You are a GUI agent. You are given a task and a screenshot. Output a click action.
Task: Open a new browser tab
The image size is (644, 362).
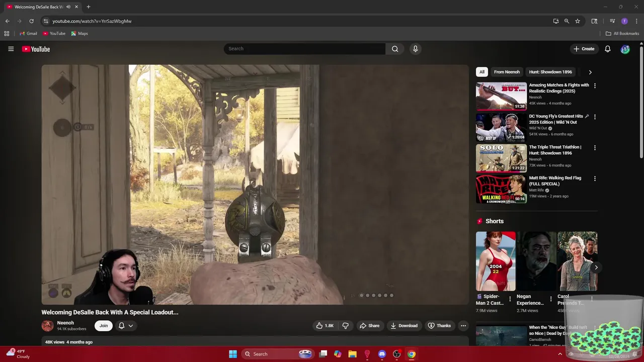[89, 7]
